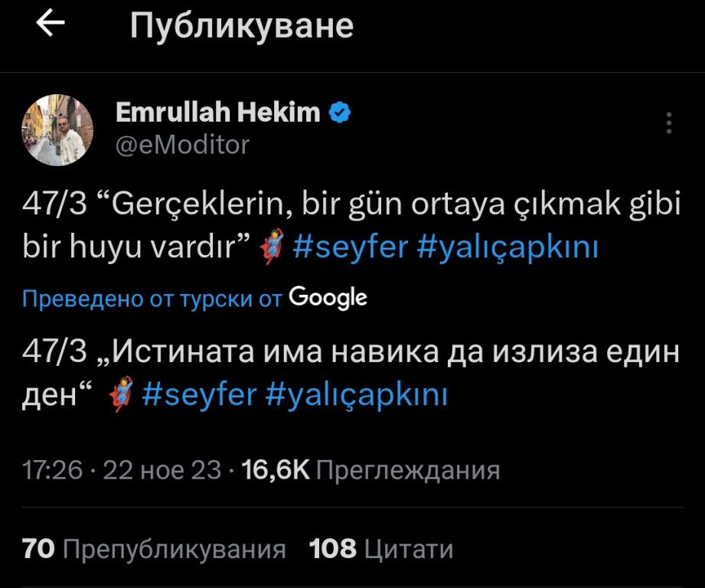Click the Google logo in translation notice
The width and height of the screenshot is (705, 588).
coord(328,297)
